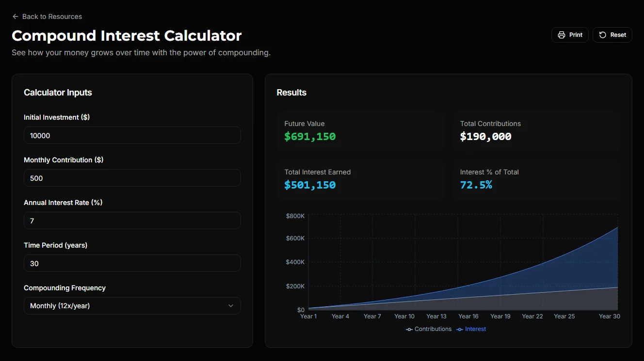644x361 pixels.
Task: Click the Future Value label
Action: [305, 124]
